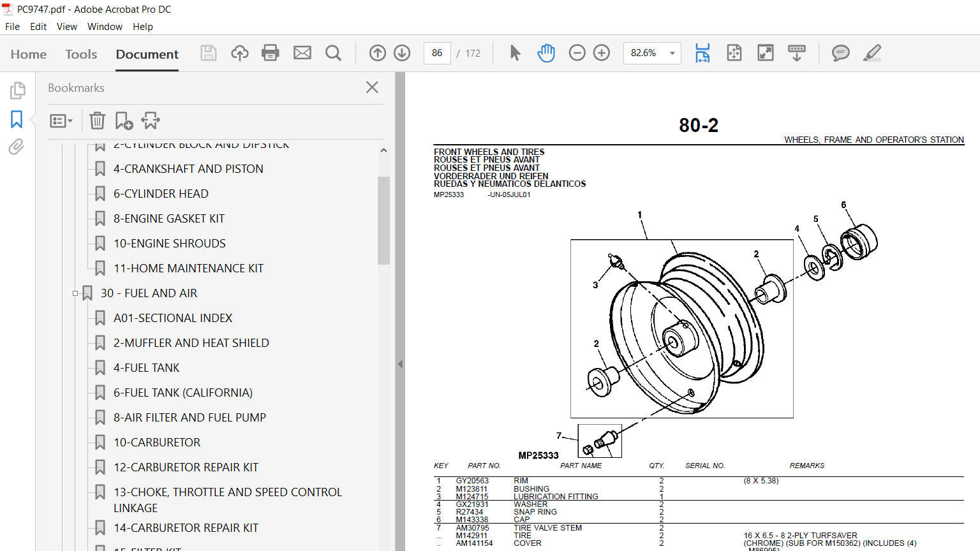Open bookmark 13-CHOKE, THROTTLE AND SPEED CONTROL LINKAGE

click(x=228, y=500)
